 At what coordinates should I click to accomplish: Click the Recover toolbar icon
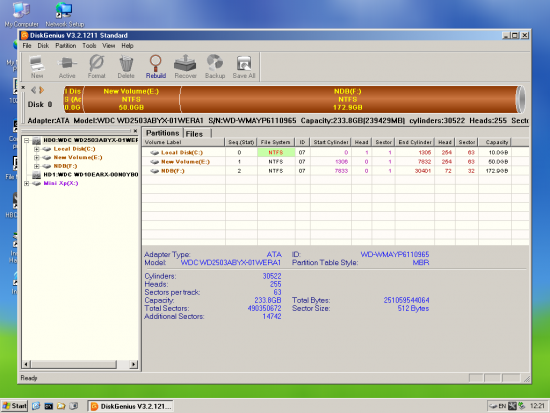(186, 66)
